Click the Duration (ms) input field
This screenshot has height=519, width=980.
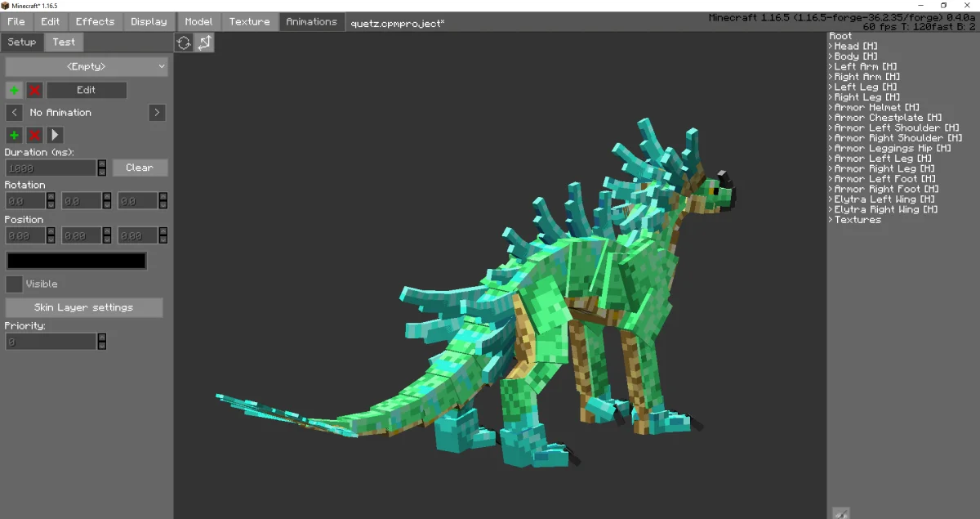pos(51,168)
